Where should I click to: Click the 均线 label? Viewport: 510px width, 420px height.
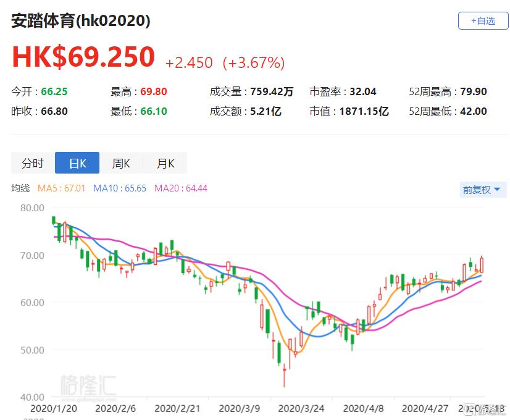pyautogui.click(x=20, y=188)
